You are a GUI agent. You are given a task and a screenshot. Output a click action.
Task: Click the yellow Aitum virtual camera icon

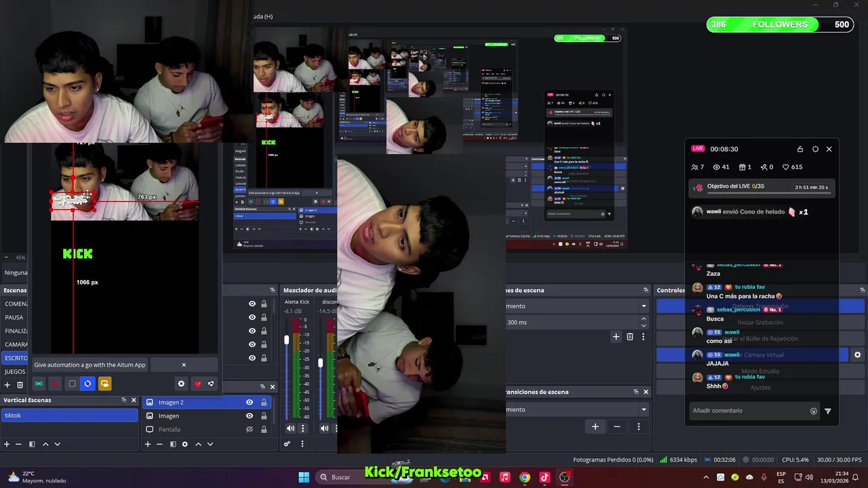pyautogui.click(x=104, y=384)
